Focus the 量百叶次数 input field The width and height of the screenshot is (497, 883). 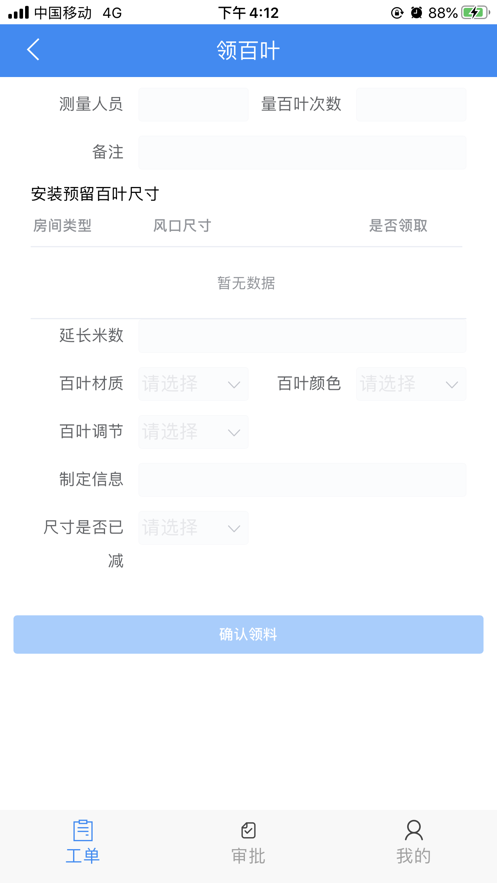pyautogui.click(x=411, y=104)
